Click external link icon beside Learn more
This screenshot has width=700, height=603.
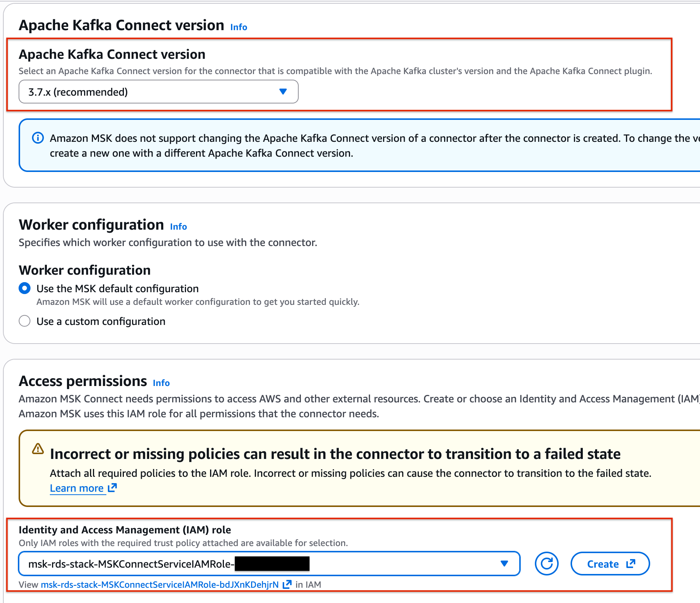[x=112, y=488]
